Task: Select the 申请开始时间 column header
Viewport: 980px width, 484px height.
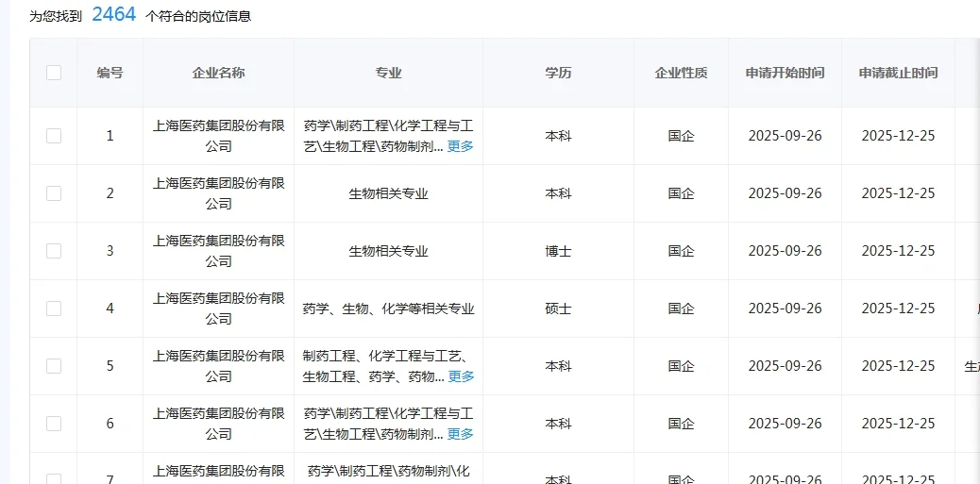Action: point(785,73)
